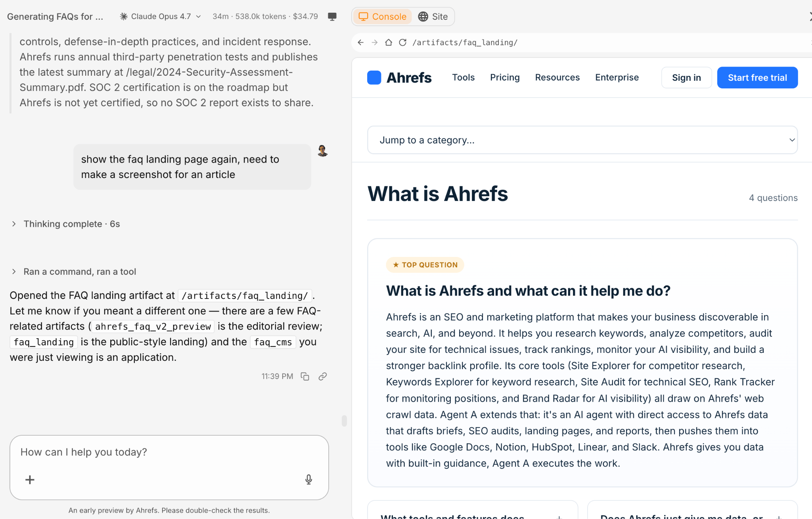Open the preview home icon
Viewport: 812px width, 519px height.
click(x=389, y=42)
